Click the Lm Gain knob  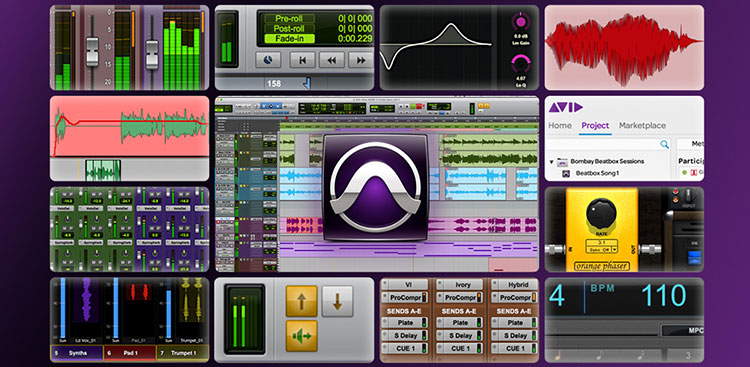point(520,22)
